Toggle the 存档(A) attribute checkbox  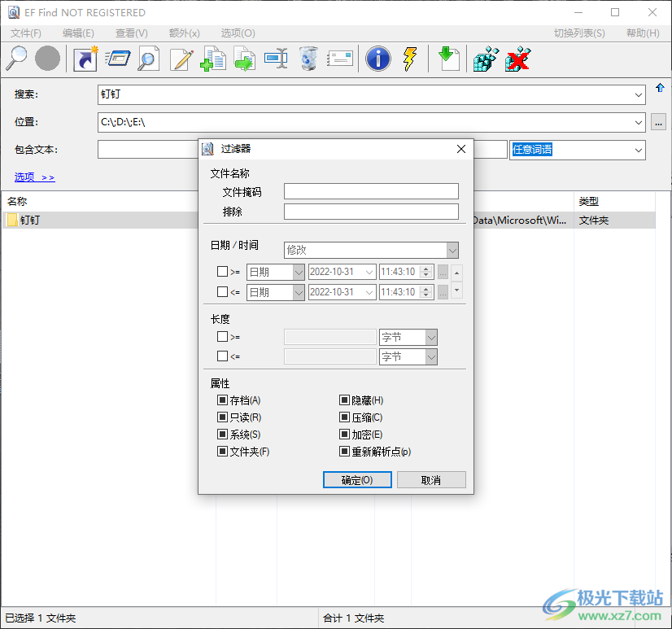tap(222, 400)
